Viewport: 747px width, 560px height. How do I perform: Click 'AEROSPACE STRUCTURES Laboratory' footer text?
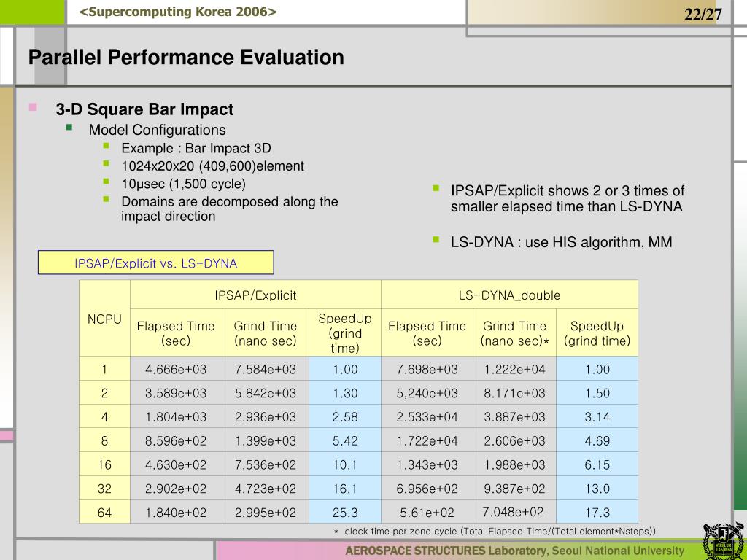[x=446, y=551]
